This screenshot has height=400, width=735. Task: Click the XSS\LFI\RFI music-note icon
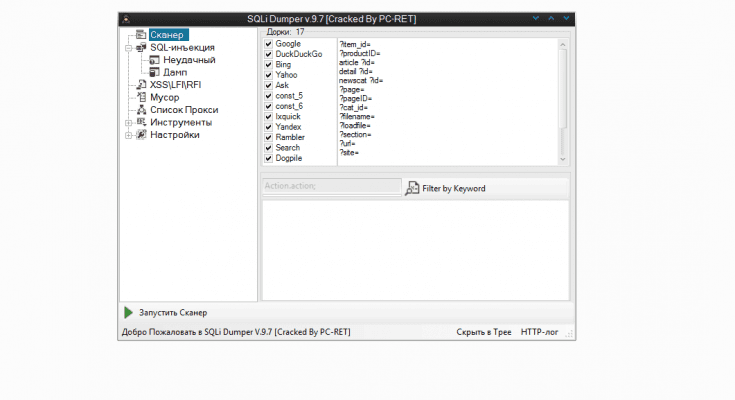141,85
